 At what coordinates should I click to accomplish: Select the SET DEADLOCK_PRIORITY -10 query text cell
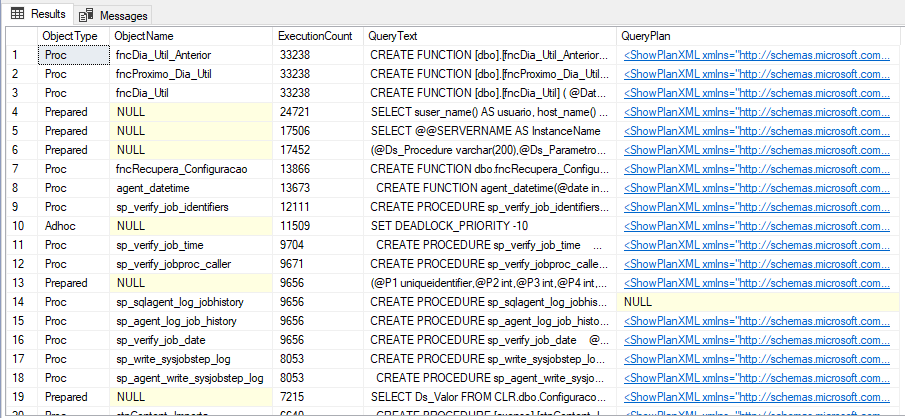click(489, 225)
